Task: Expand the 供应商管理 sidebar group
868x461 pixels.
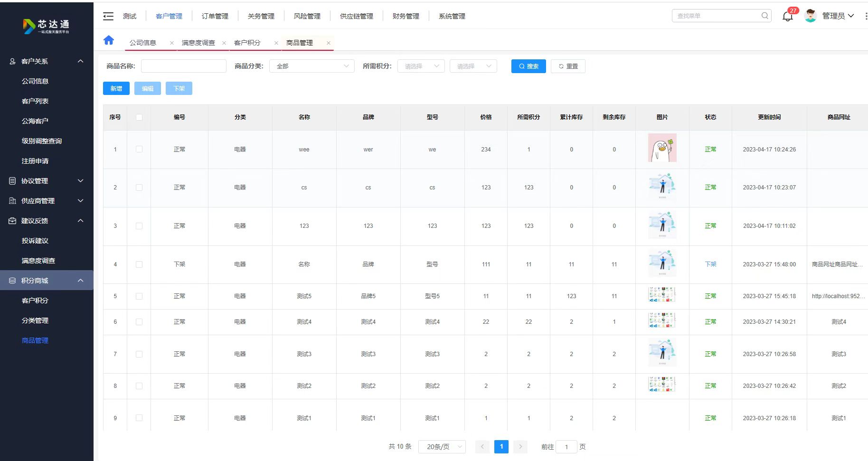Action: coord(81,201)
